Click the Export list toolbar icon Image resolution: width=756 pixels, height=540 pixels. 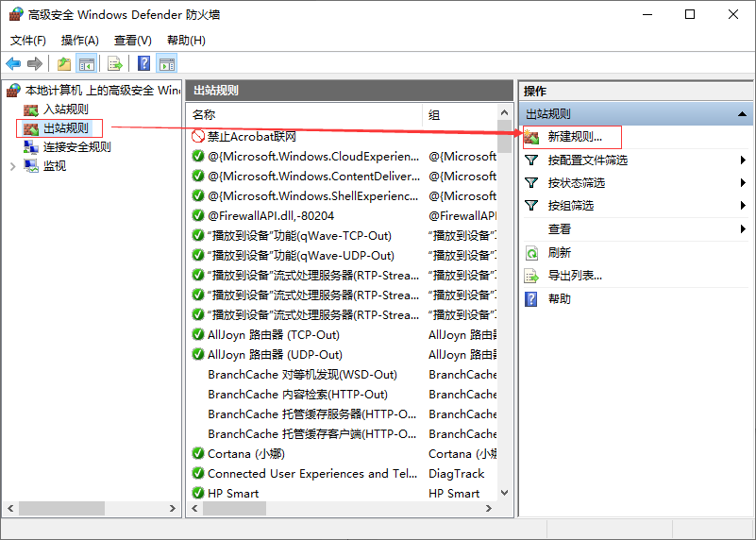pos(115,63)
